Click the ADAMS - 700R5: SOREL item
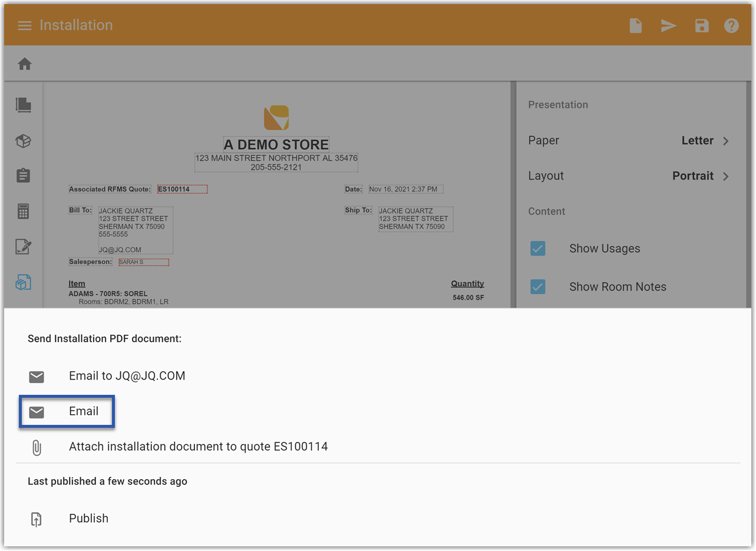 coord(108,293)
